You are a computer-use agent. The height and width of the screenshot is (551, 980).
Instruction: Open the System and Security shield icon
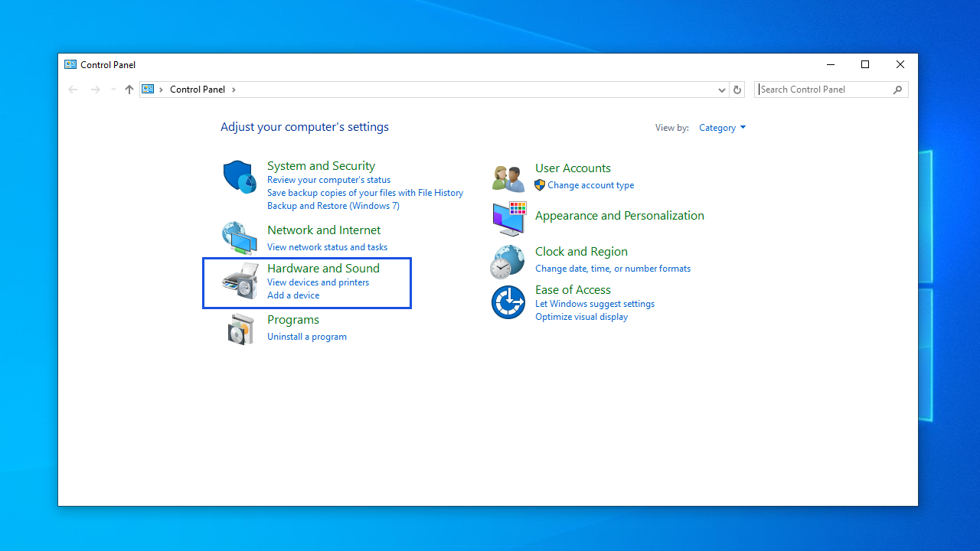[x=240, y=177]
